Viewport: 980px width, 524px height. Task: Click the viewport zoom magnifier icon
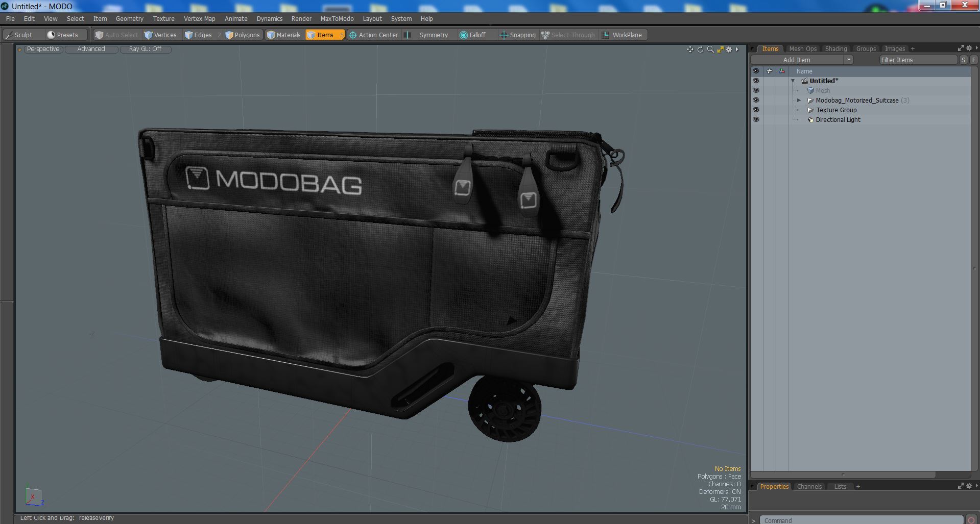coord(710,49)
